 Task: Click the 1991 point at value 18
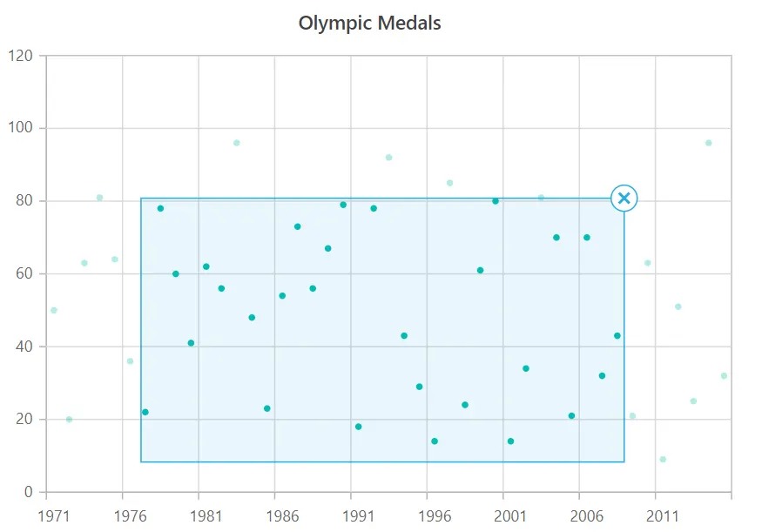[358, 427]
